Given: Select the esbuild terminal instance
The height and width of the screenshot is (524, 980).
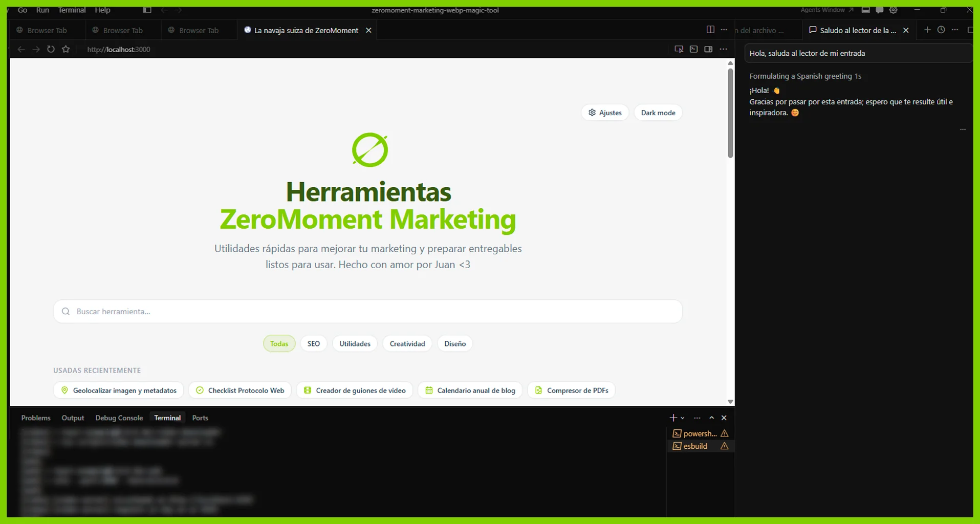Looking at the screenshot, I should (700, 446).
